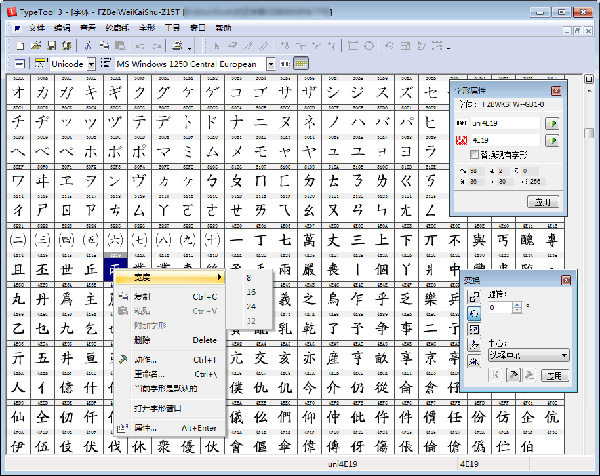This screenshot has height=476, width=600.
Task: Open the Unicode encoding mode dropdown
Action: tap(91, 64)
